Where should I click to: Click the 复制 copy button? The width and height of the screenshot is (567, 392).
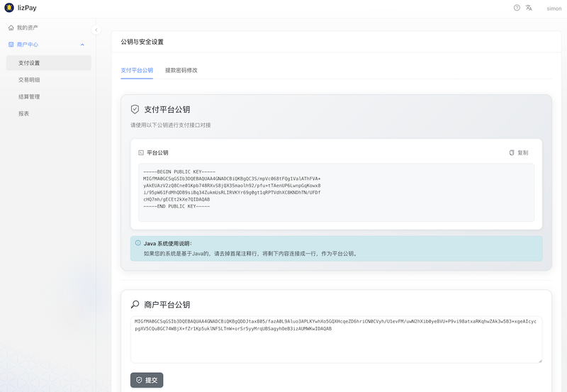pos(519,152)
